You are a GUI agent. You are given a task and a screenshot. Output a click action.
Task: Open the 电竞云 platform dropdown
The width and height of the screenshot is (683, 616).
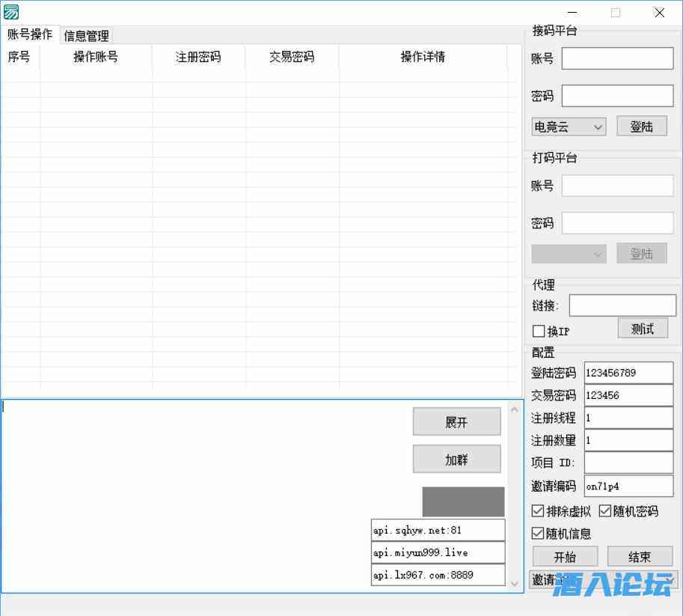click(x=569, y=127)
